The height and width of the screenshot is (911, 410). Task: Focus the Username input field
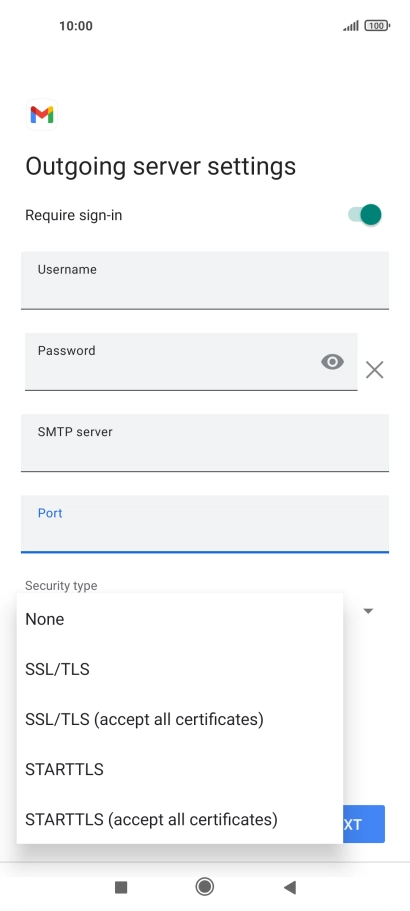tap(205, 280)
